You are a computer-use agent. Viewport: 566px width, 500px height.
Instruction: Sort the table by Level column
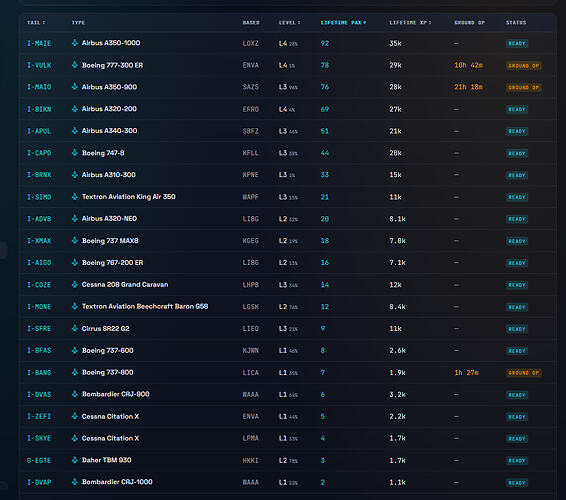(289, 22)
